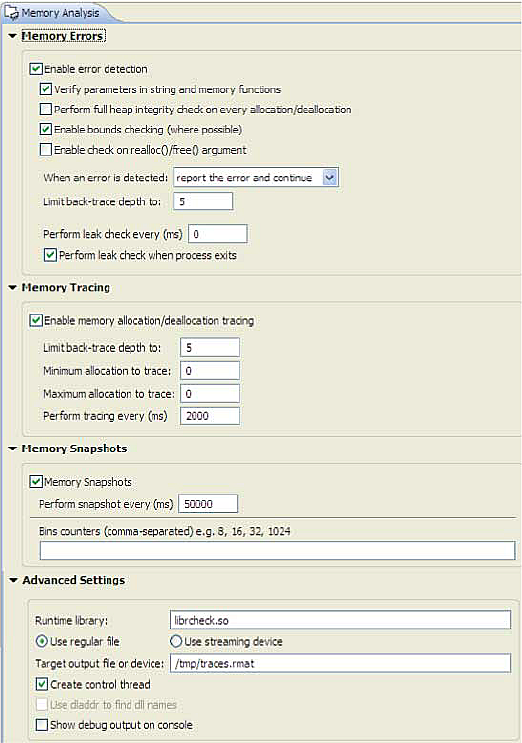Viewport: 522px width, 743px height.
Task: Click the 'Bins counters (comma-separated)' label text
Action: [117, 531]
